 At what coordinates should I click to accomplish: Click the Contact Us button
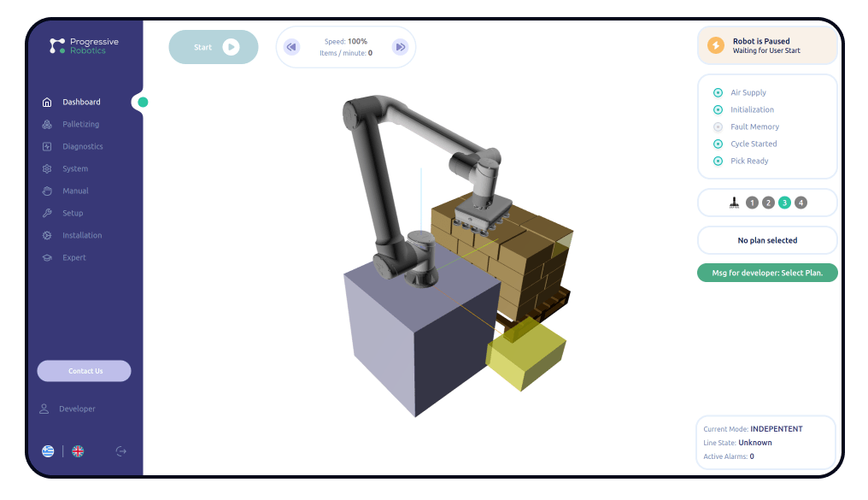click(84, 371)
